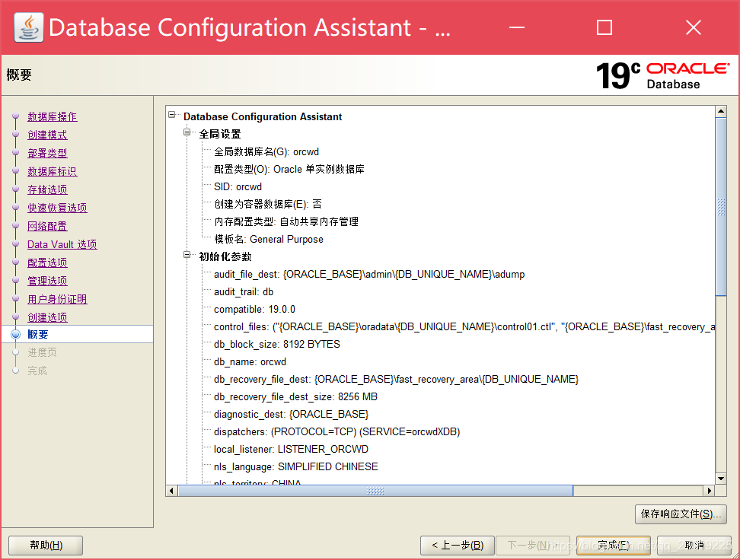Go to Data Vault 选项 step

tap(62, 244)
